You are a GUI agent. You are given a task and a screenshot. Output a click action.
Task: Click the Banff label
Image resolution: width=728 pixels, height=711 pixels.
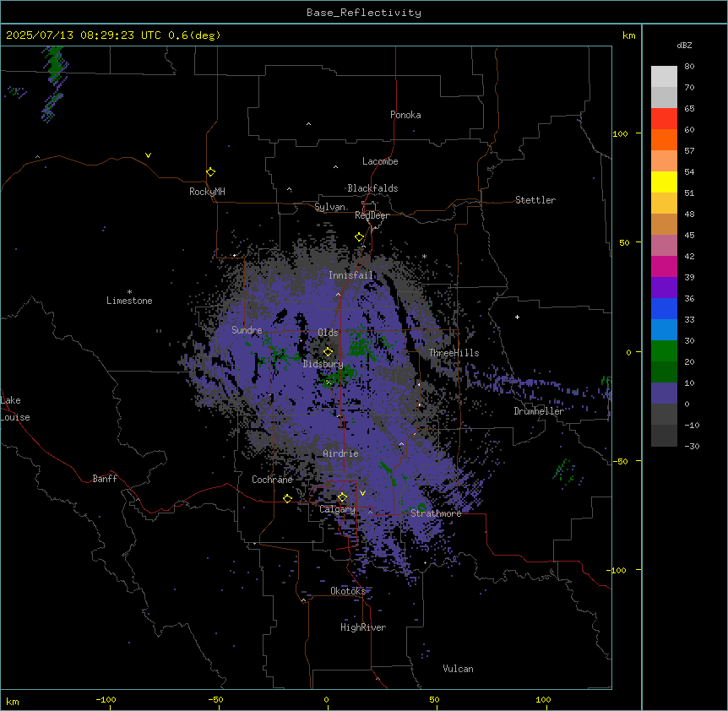pos(105,479)
